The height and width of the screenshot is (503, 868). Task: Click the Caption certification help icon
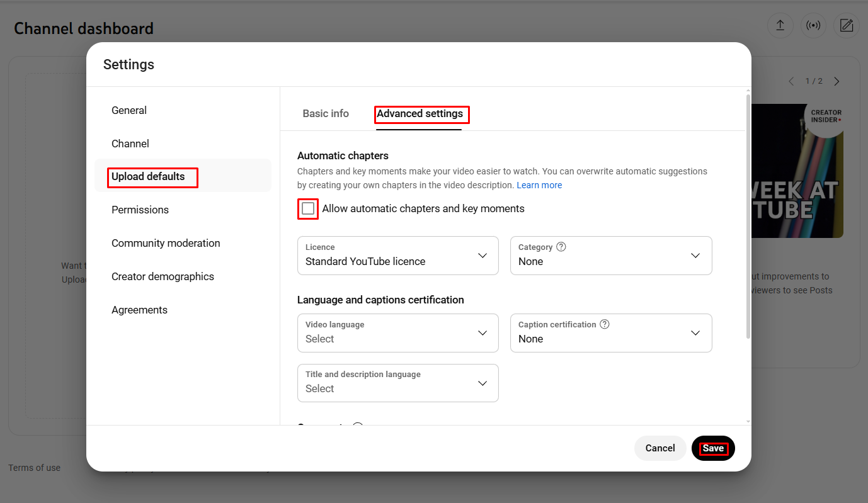click(x=605, y=324)
